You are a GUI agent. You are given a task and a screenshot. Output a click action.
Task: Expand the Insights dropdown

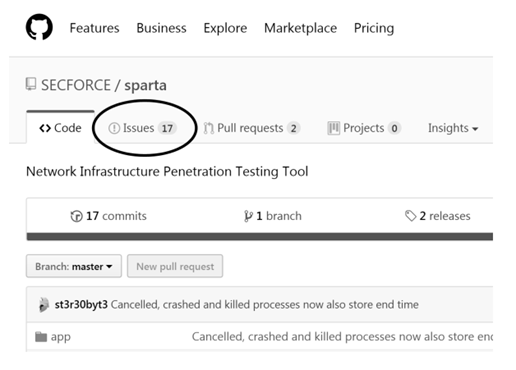[x=453, y=128]
